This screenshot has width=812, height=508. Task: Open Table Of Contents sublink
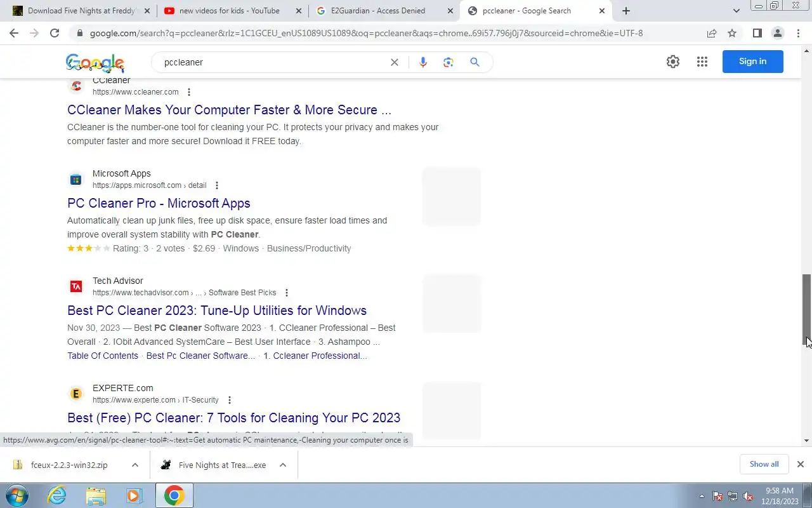pyautogui.click(x=103, y=356)
